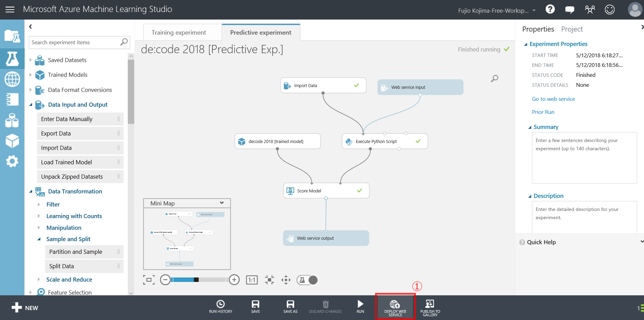The height and width of the screenshot is (320, 644).
Task: Click the Summary text box
Action: point(584,158)
